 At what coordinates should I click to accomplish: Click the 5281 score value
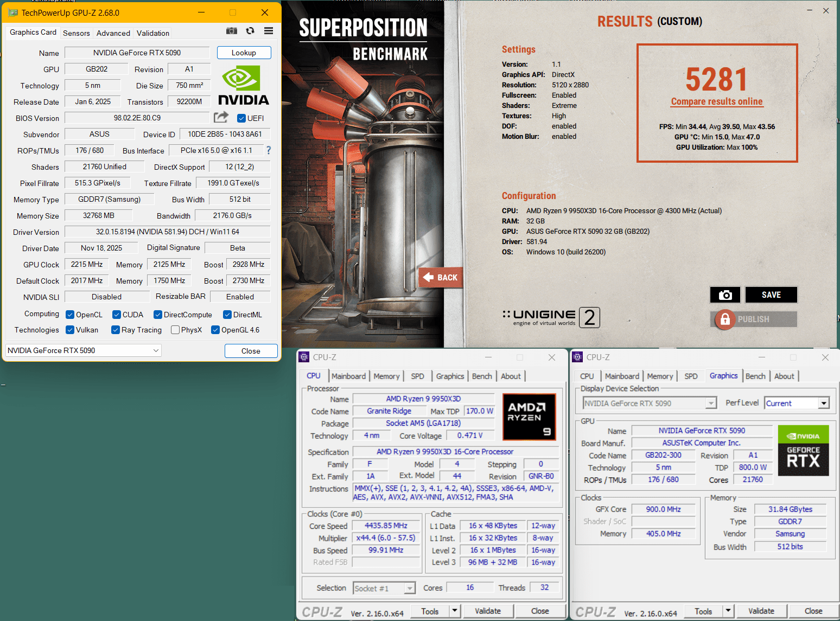716,79
